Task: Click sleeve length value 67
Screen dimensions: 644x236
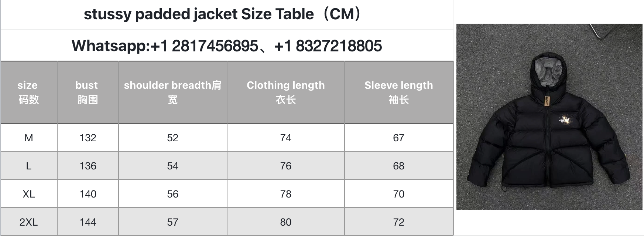Action: pos(399,138)
